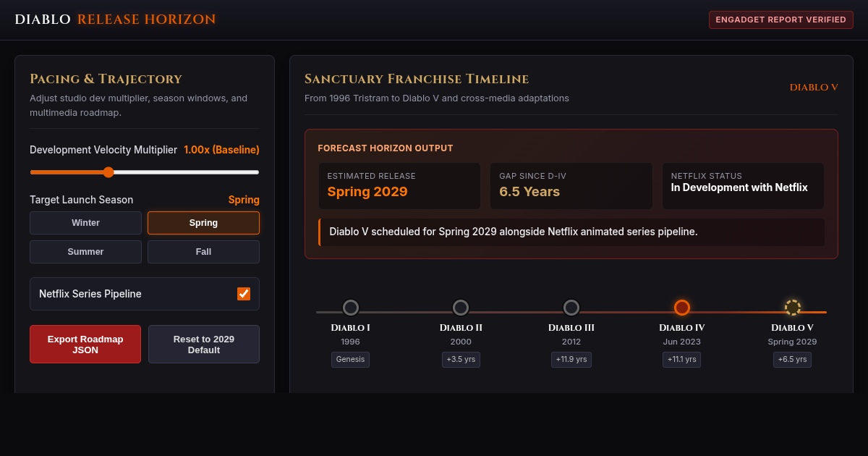Viewport: 868px width, 456px height.
Task: Click Export Roadmap JSON button
Action: coord(85,344)
